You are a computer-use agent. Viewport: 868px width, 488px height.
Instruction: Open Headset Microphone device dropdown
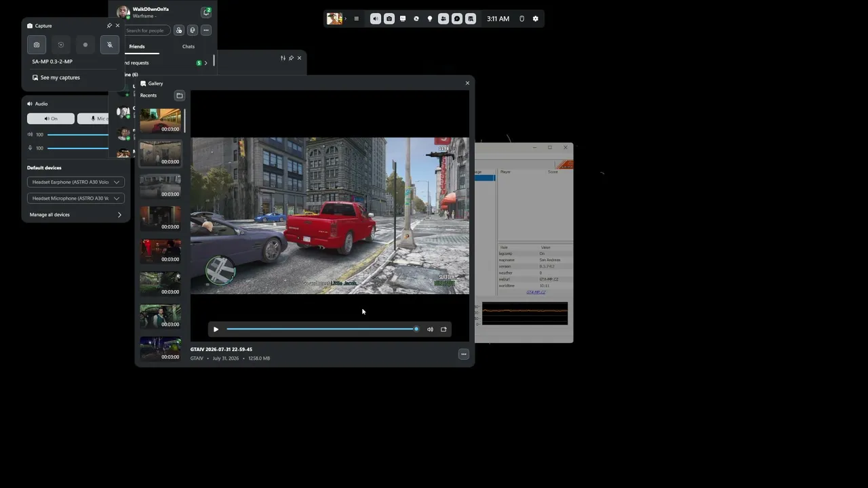[76, 198]
